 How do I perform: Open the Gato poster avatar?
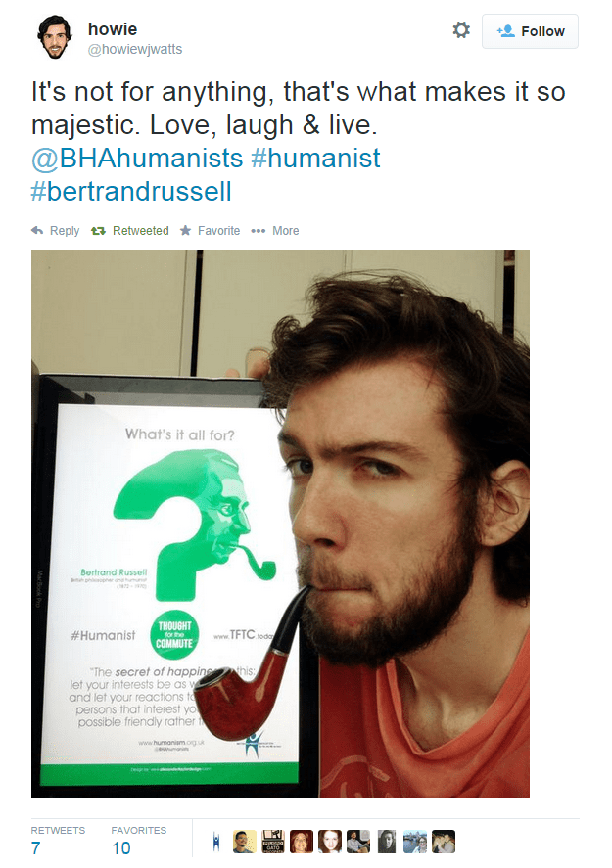tap(273, 842)
